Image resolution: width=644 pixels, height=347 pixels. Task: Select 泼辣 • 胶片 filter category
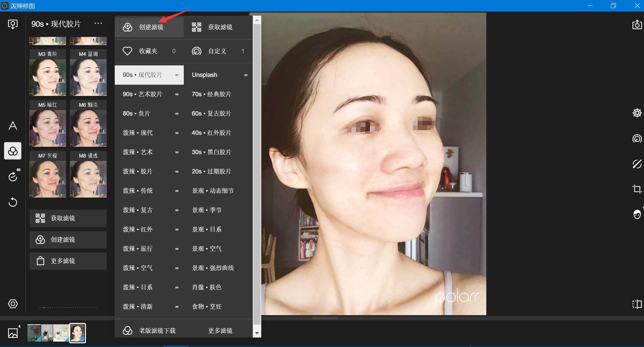pos(149,171)
